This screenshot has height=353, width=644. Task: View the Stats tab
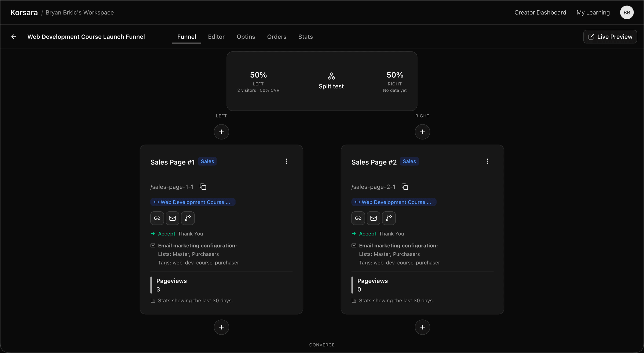[x=305, y=37]
